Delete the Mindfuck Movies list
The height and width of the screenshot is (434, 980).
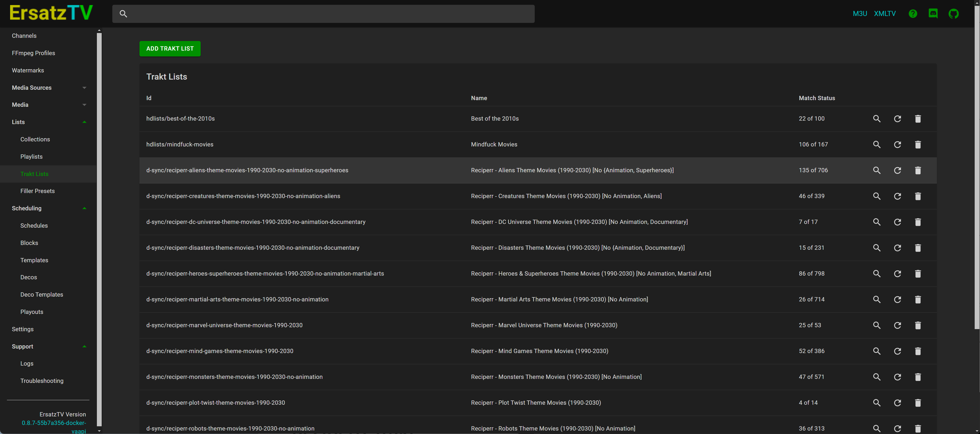pos(918,145)
